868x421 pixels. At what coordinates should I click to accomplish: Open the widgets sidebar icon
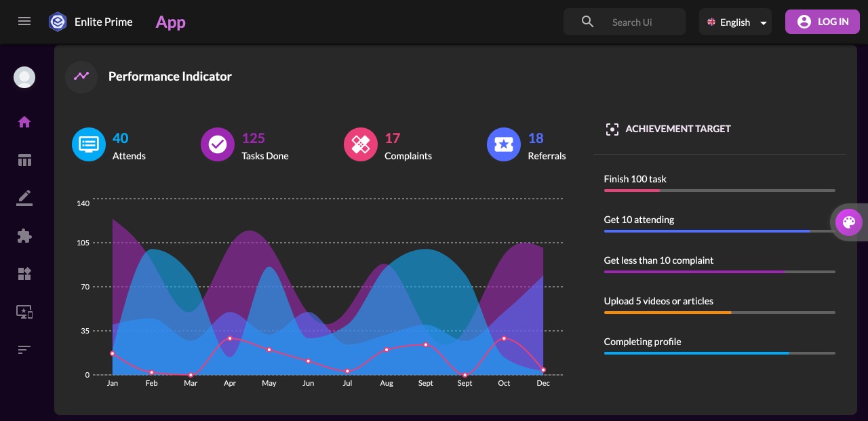24,274
